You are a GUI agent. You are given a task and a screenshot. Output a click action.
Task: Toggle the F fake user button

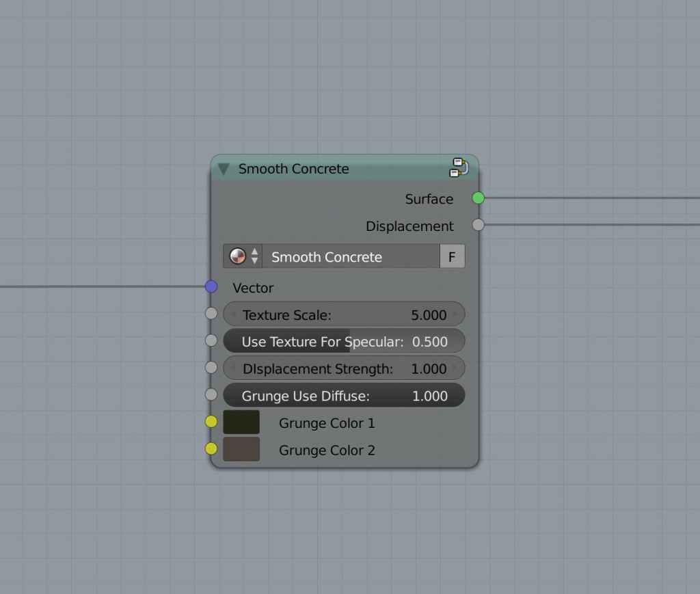pyautogui.click(x=452, y=256)
